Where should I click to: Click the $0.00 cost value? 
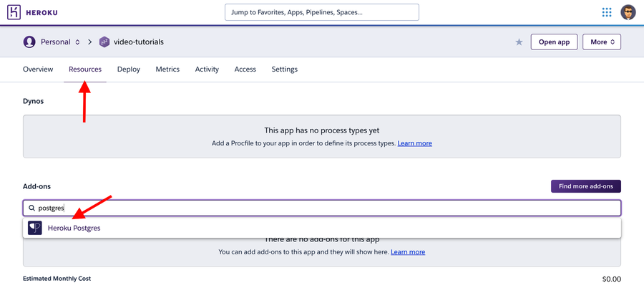coord(612,279)
